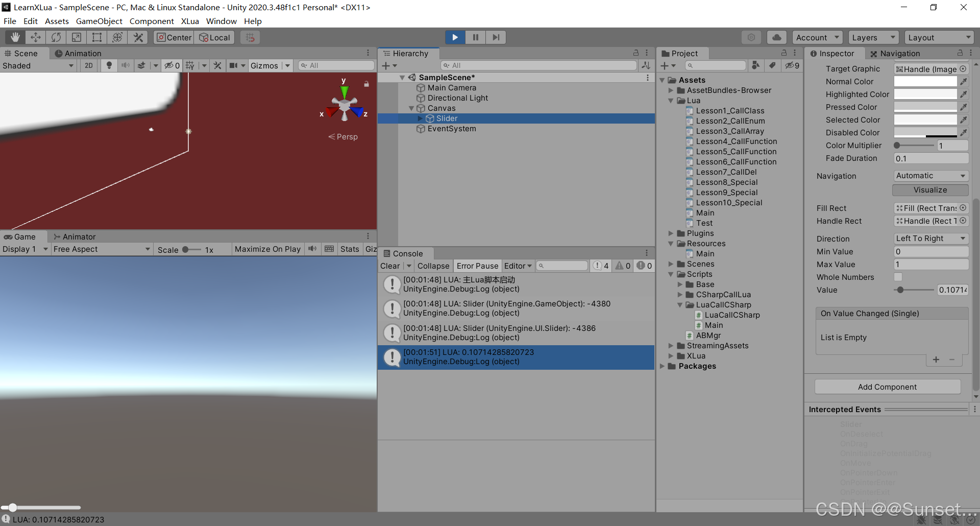This screenshot has height=526, width=980.
Task: Open the XLua menu
Action: coord(190,21)
